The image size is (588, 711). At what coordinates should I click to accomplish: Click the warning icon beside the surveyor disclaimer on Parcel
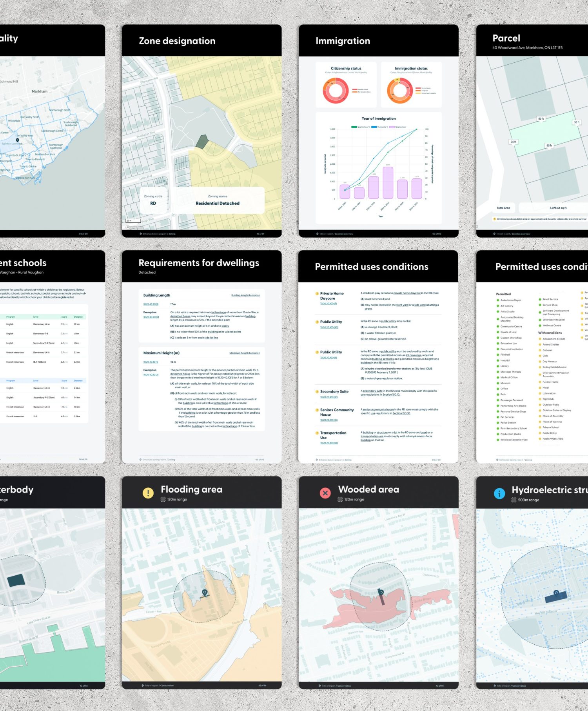[x=494, y=219]
